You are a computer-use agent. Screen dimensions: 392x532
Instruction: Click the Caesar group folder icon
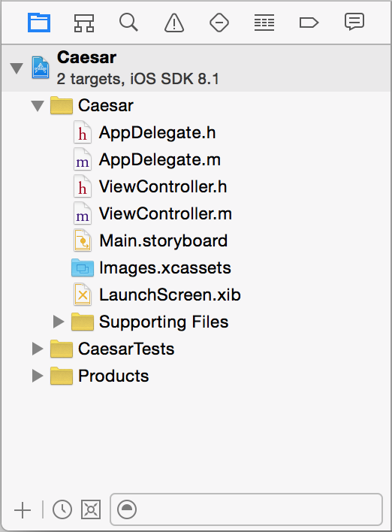click(62, 105)
